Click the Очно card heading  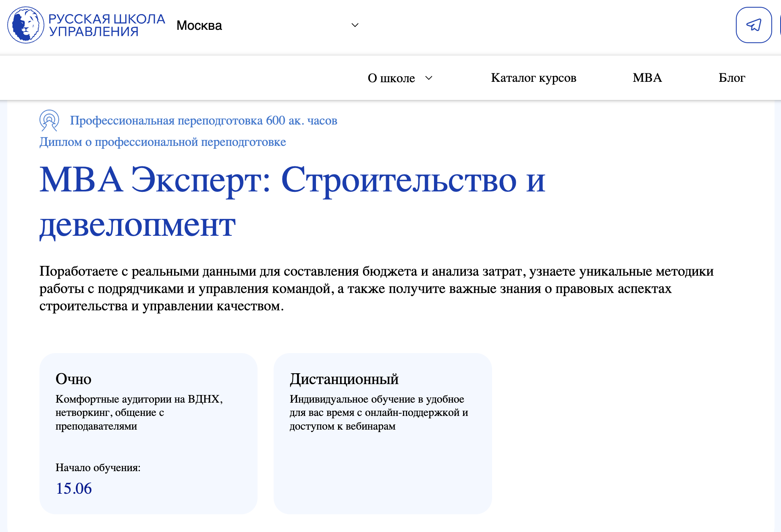(x=73, y=379)
